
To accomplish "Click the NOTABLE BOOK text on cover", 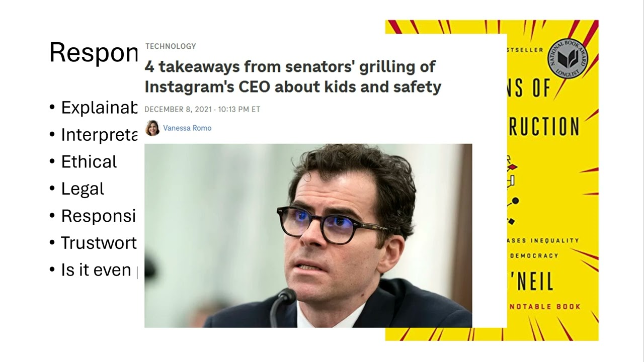I will click(x=544, y=306).
